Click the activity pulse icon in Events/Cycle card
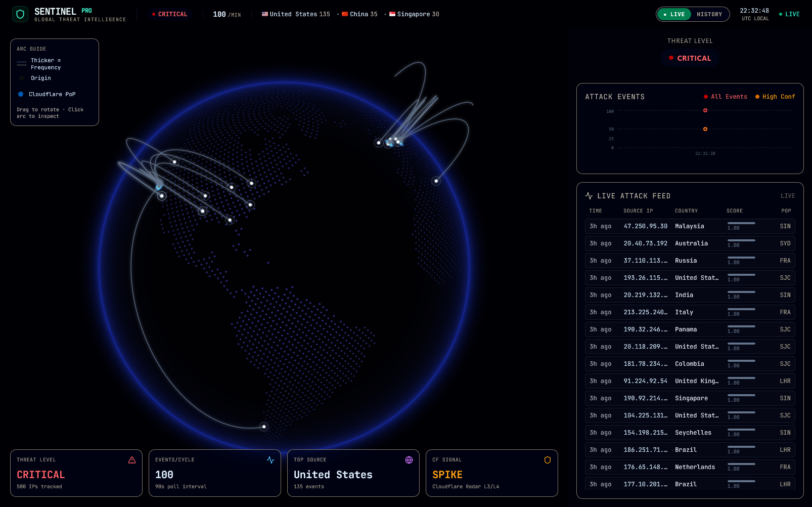Viewport: 812px width, 507px height. point(270,460)
